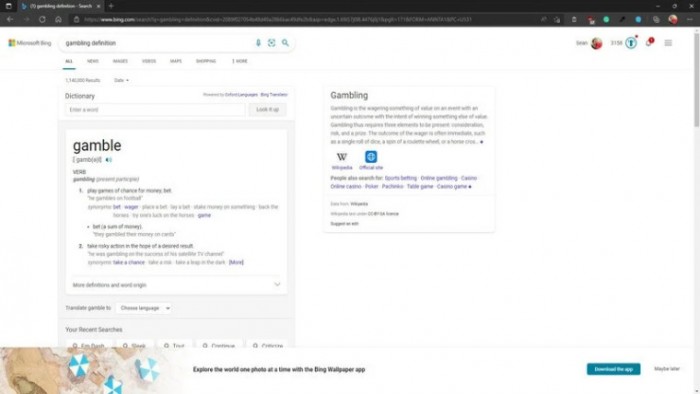Click the Look it up button
The image size is (700, 394).
[267, 109]
